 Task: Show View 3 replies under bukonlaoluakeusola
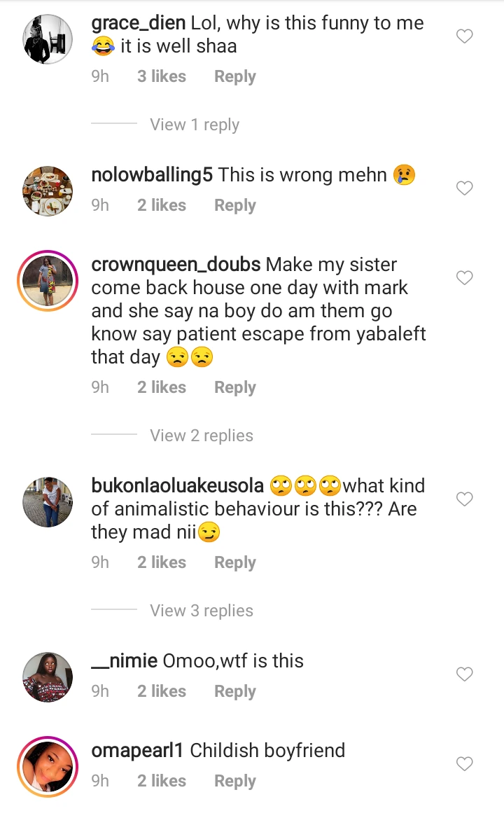click(x=201, y=611)
